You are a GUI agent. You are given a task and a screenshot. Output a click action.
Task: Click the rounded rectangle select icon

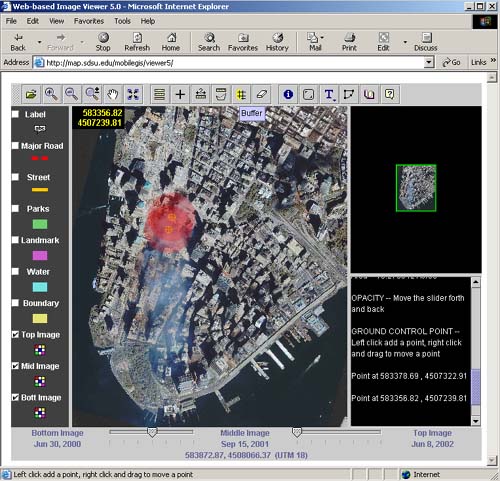[308, 94]
